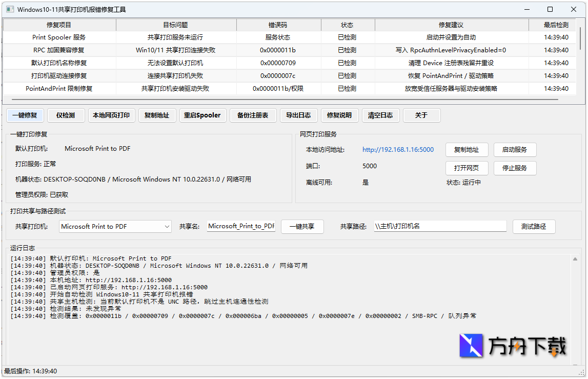The width and height of the screenshot is (588, 379).
Task: Click the 最后操作: 14:39:40 status bar
Action: pyautogui.click(x=31, y=371)
